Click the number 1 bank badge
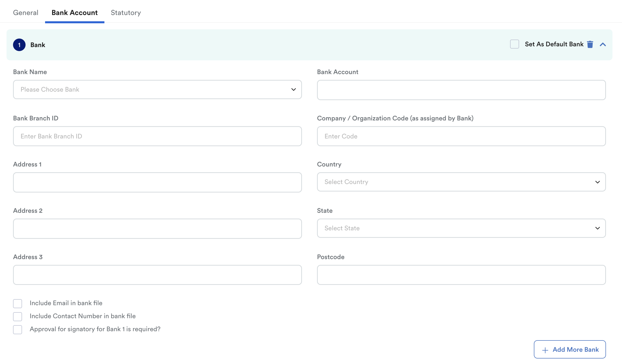This screenshot has height=364, width=622. click(x=19, y=45)
